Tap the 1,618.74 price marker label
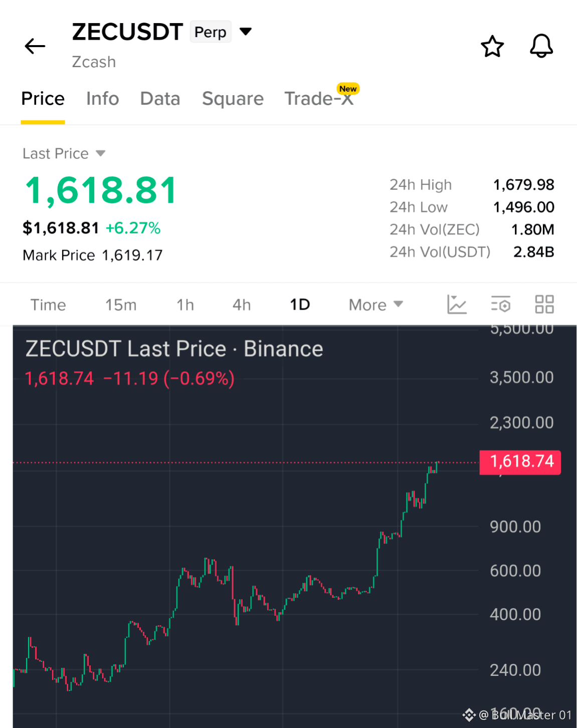 click(x=520, y=461)
